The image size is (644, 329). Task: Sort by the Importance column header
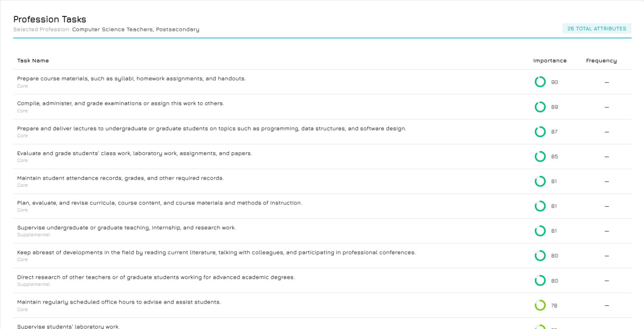point(550,61)
